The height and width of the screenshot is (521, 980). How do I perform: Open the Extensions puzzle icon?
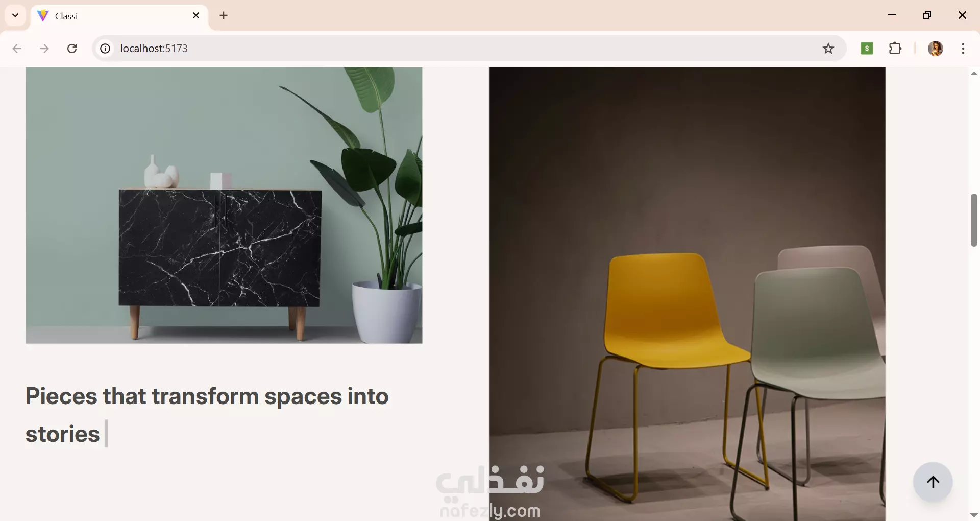pos(895,49)
